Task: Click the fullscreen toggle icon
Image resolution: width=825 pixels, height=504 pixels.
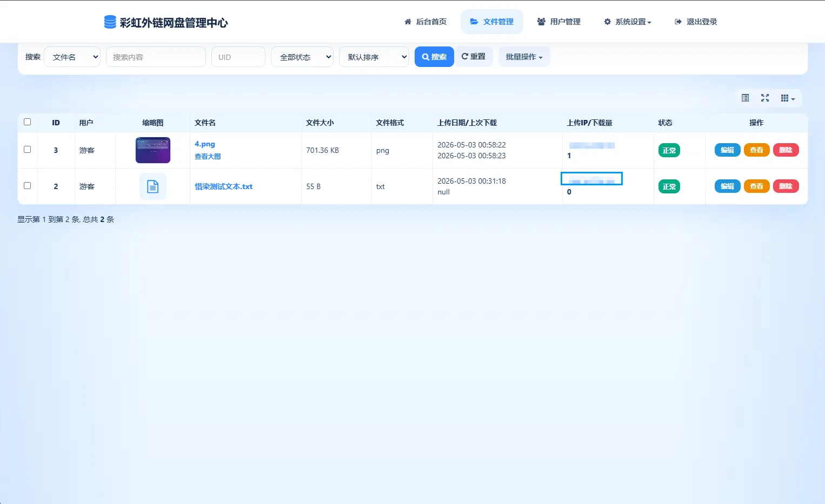Action: coord(765,98)
